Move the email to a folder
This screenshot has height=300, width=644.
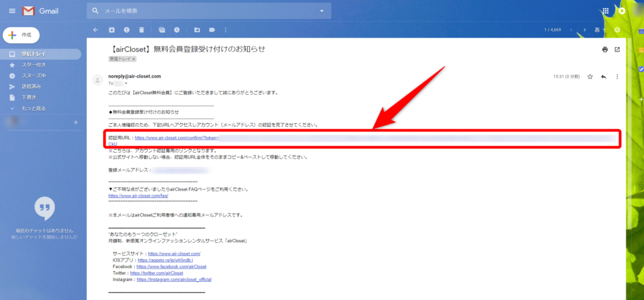click(x=197, y=30)
